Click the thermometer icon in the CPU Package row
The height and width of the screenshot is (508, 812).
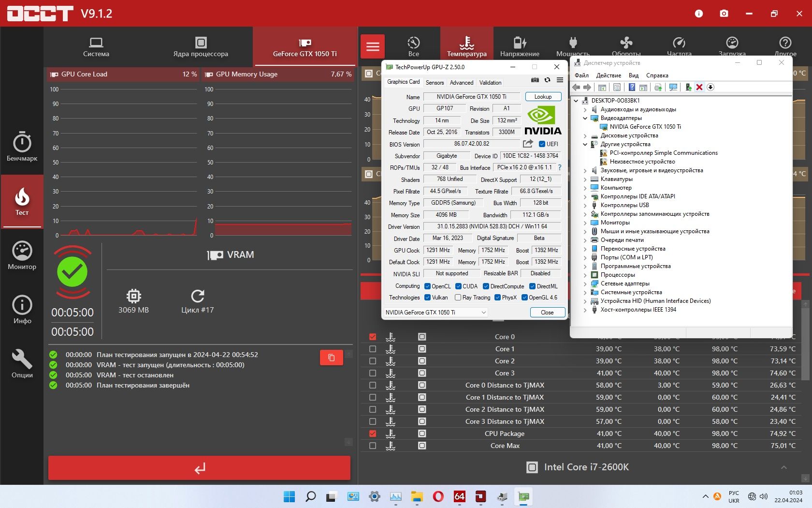(391, 433)
